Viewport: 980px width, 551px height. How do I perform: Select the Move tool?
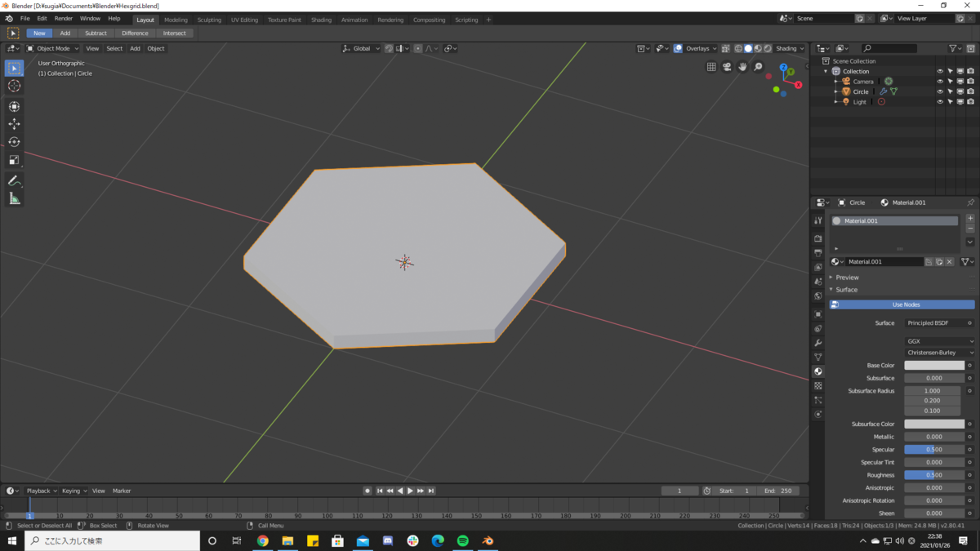[x=14, y=124]
